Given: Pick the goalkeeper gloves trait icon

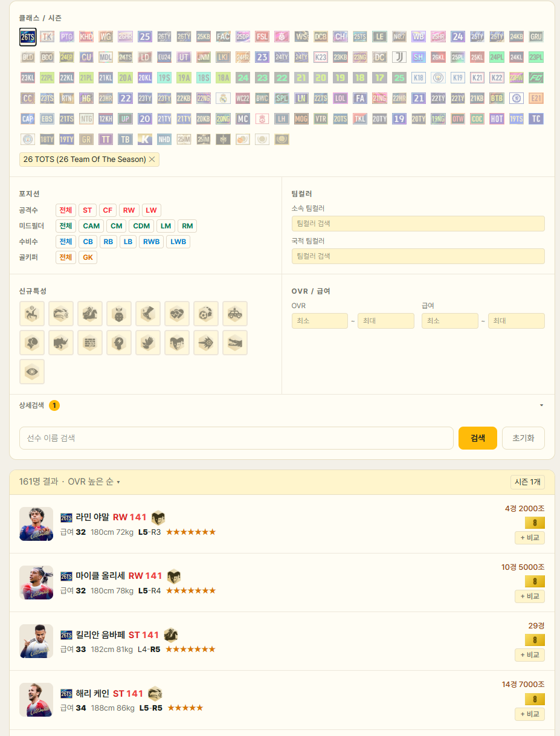Looking at the screenshot, I should pyautogui.click(x=148, y=343).
